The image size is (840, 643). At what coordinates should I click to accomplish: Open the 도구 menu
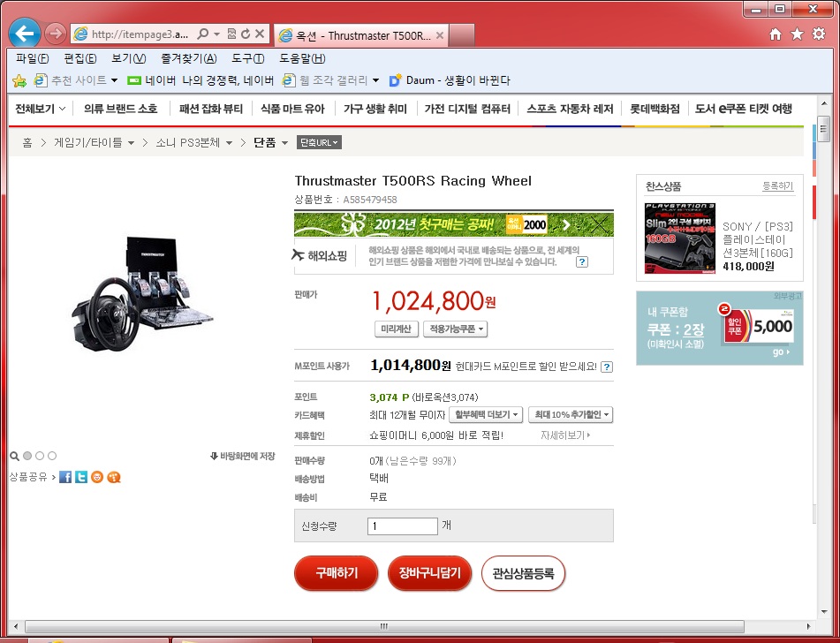click(x=247, y=58)
